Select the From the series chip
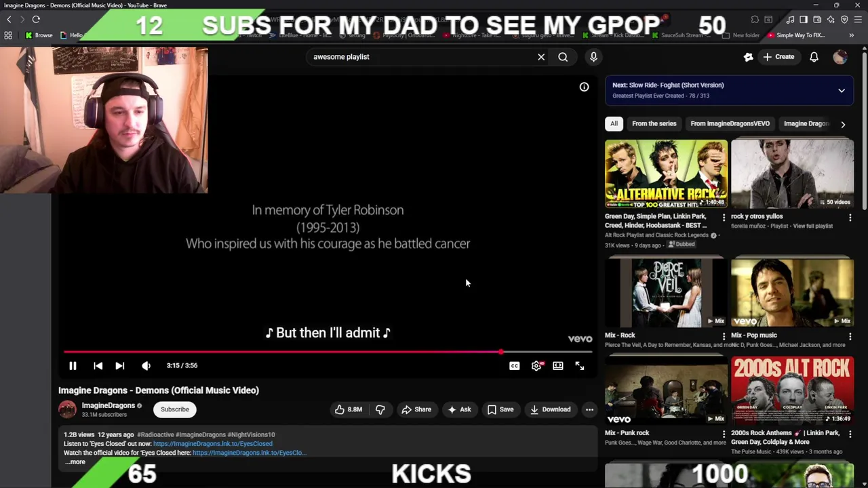 click(654, 123)
